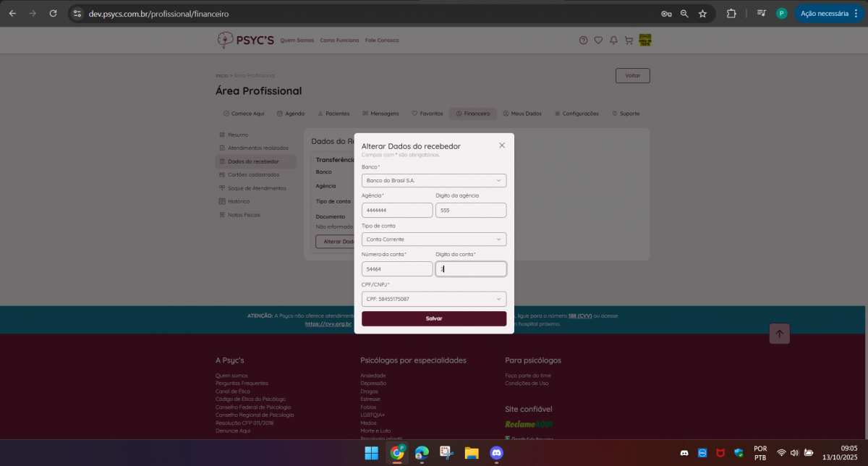Image resolution: width=868 pixels, height=466 pixels.
Task: Open the Agenda tab
Action: pyautogui.click(x=291, y=114)
